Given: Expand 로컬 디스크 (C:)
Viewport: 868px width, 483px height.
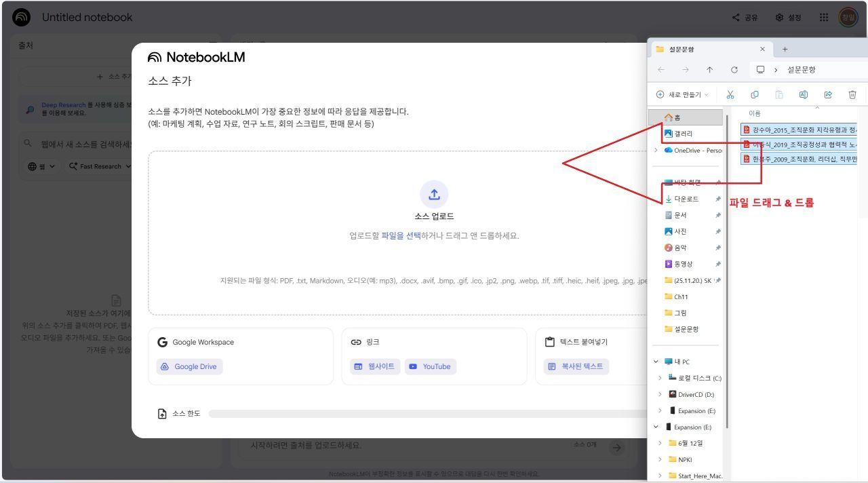Looking at the screenshot, I should pos(660,378).
